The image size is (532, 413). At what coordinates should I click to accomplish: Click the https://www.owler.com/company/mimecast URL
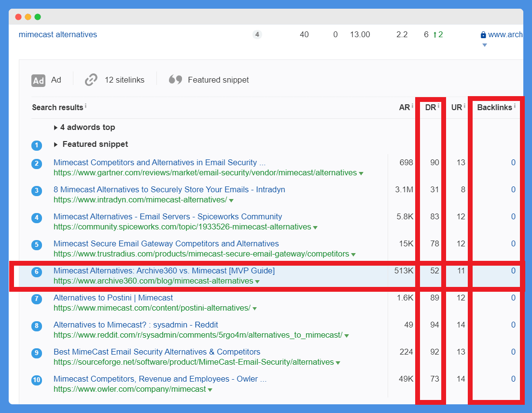[129, 389]
